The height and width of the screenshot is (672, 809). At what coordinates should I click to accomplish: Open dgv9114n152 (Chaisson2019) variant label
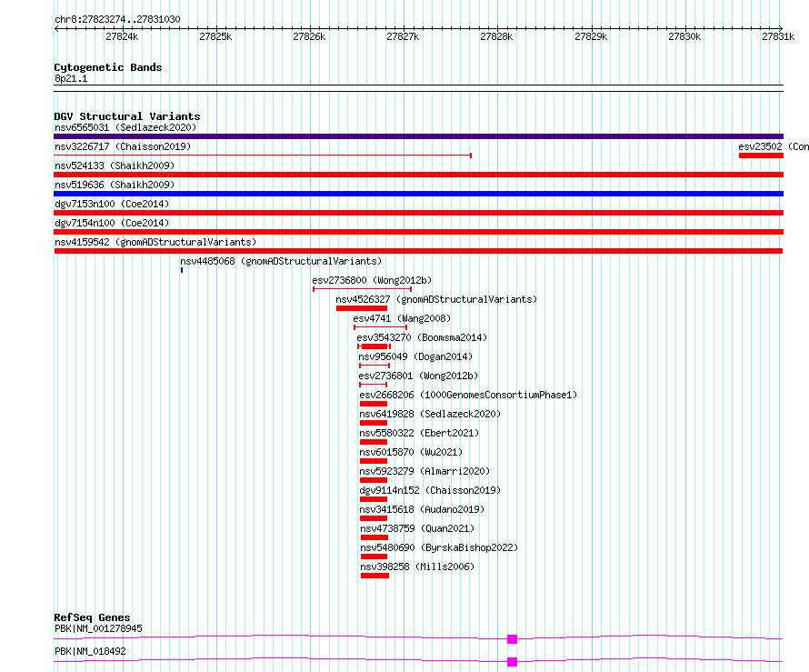point(430,490)
